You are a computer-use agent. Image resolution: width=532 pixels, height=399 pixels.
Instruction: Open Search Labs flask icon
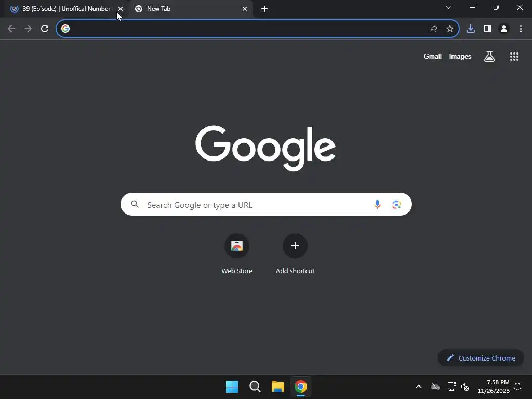pyautogui.click(x=489, y=56)
